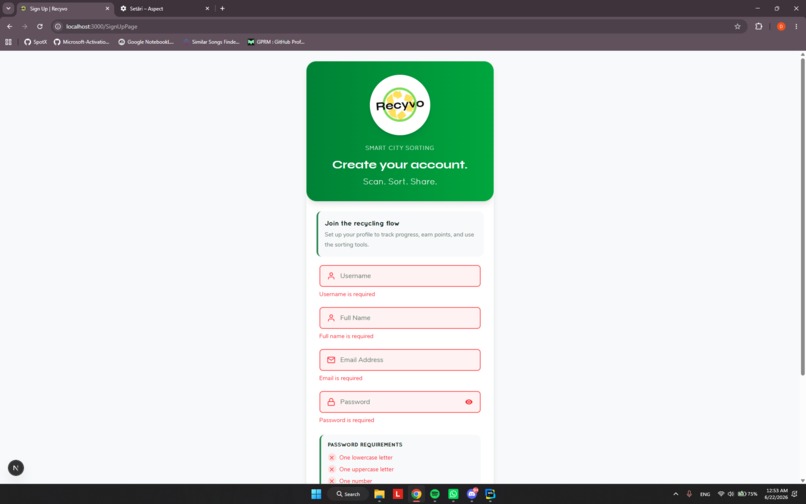806x504 pixels.
Task: Click the 'SMART CITY SORTING' label
Action: 400,148
